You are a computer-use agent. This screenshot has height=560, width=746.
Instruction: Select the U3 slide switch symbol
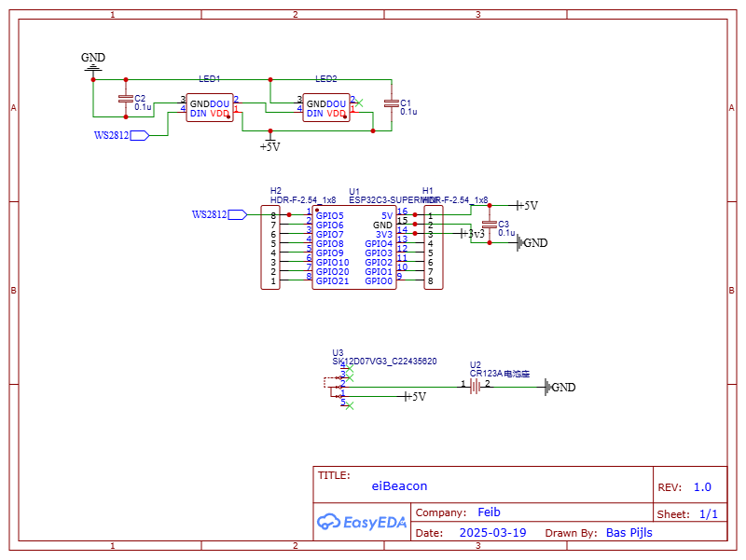click(x=336, y=387)
